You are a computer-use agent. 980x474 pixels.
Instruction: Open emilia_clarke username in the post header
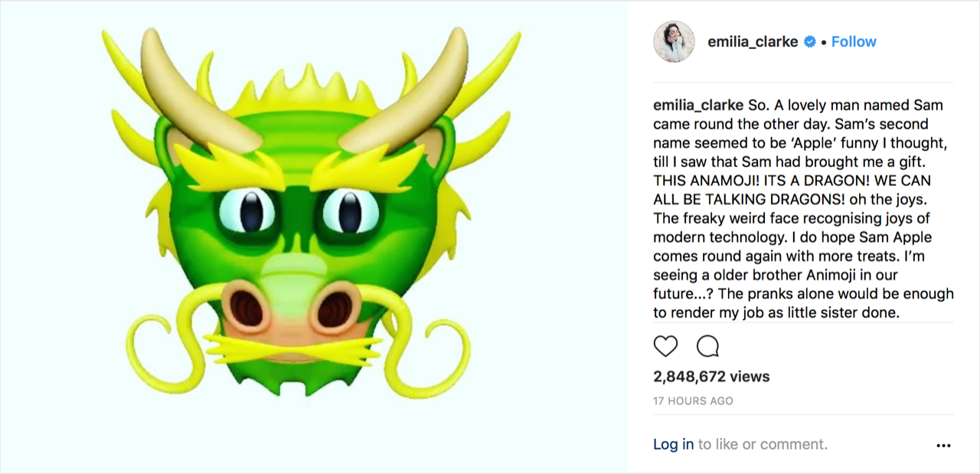[x=753, y=42]
